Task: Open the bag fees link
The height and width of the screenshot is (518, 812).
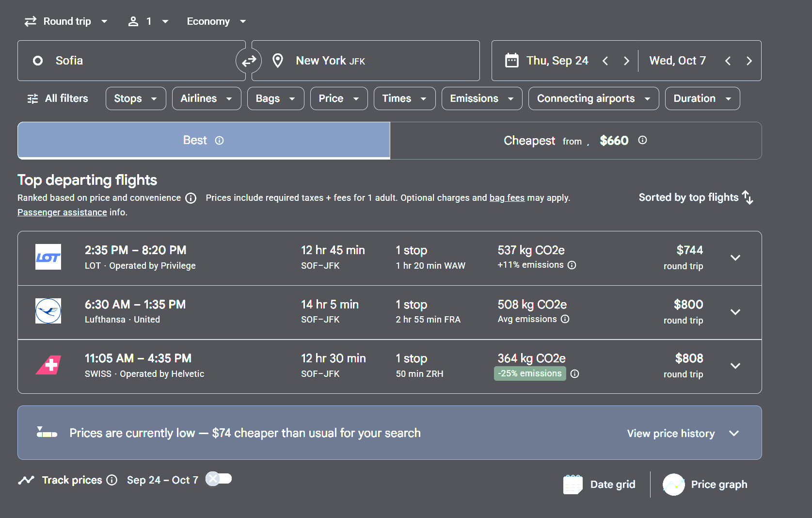Action: [507, 198]
